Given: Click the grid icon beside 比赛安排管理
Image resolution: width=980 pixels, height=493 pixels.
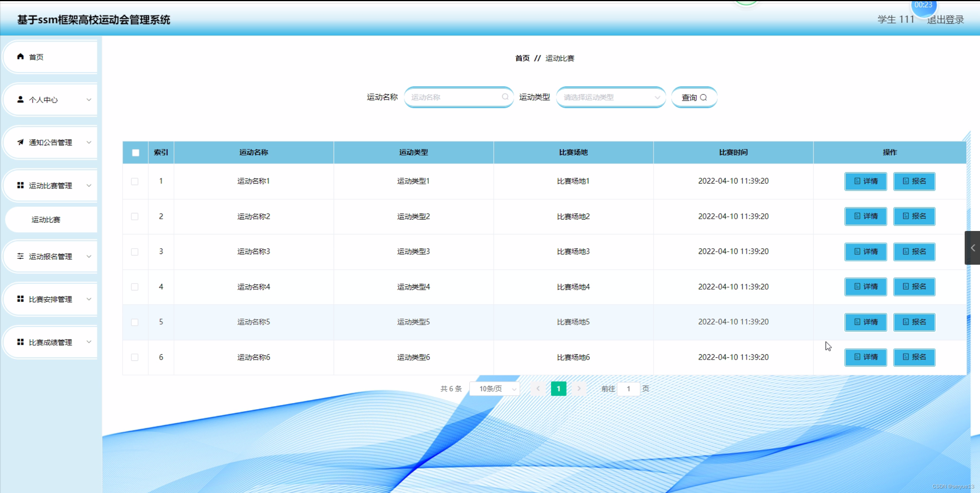Looking at the screenshot, I should (x=21, y=299).
